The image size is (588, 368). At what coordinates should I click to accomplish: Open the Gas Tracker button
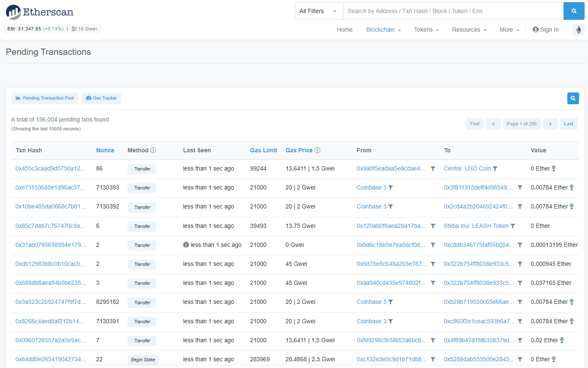pyautogui.click(x=101, y=98)
